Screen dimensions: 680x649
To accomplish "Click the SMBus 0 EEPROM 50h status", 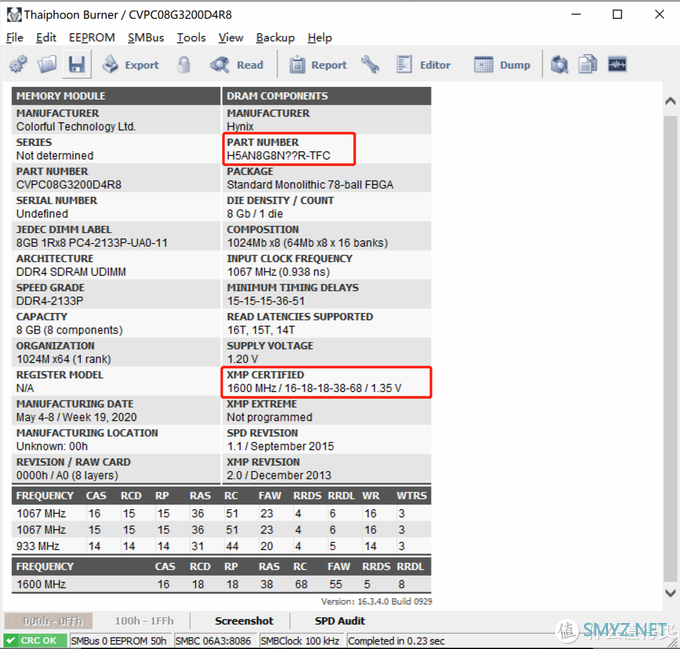I will tap(119, 641).
